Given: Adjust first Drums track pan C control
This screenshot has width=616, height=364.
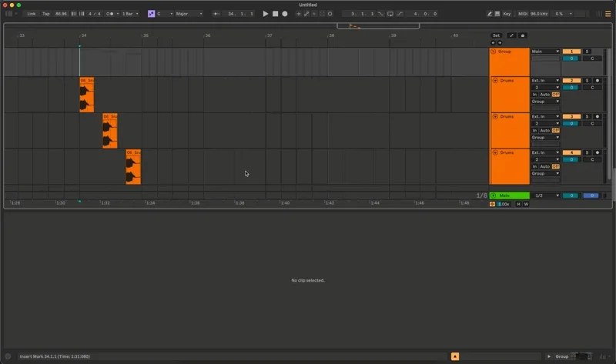Looking at the screenshot, I should tap(592, 88).
